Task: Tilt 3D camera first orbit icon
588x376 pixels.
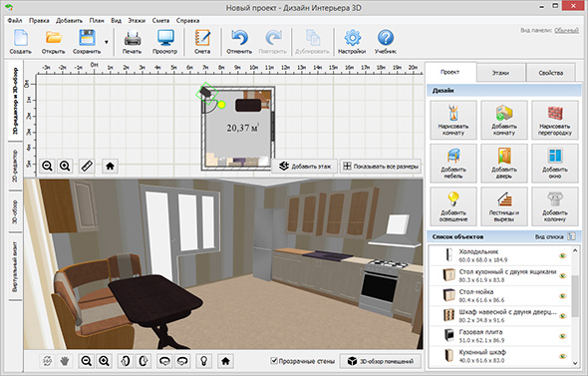Action: [164, 361]
